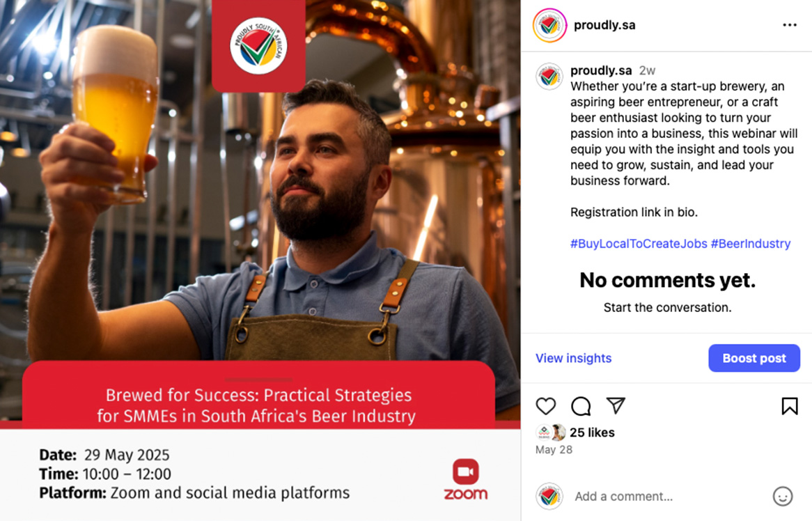Screen dimensions: 812x521
Task: Click the Boost post button
Action: tap(754, 358)
